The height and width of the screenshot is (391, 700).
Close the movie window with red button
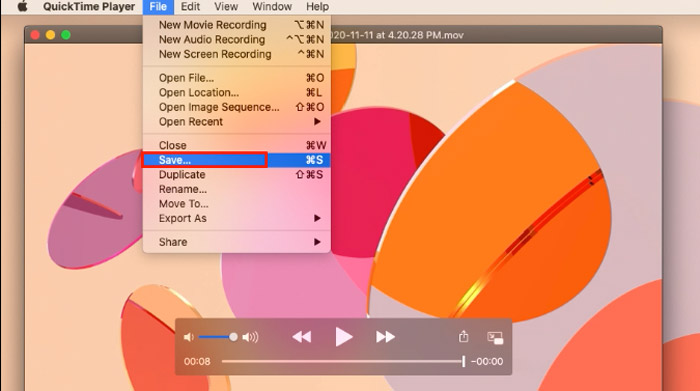tap(35, 35)
